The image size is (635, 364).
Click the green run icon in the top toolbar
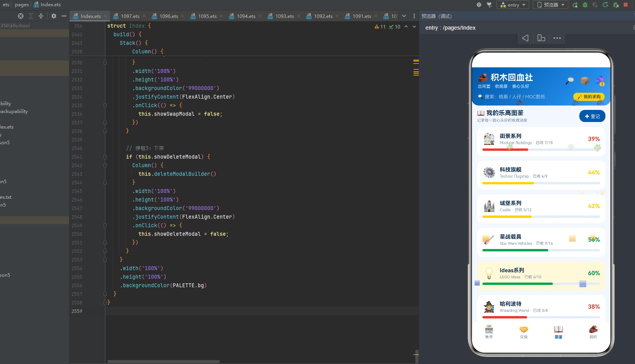[575, 5]
